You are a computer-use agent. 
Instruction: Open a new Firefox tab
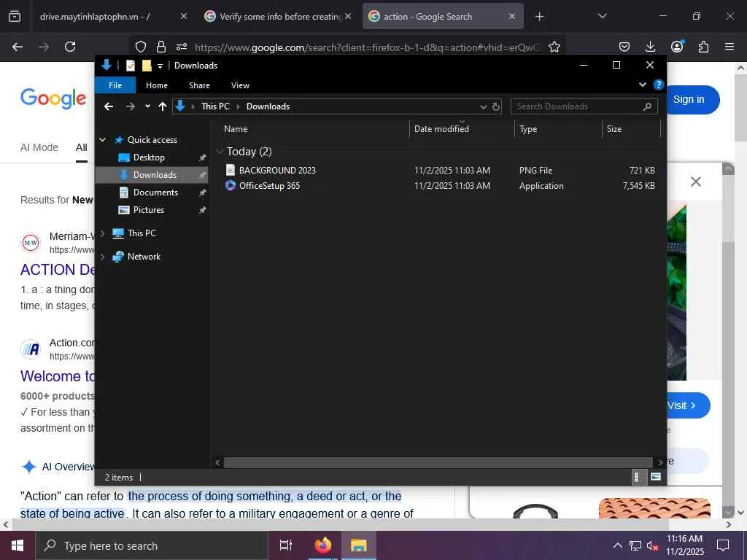coord(539,17)
